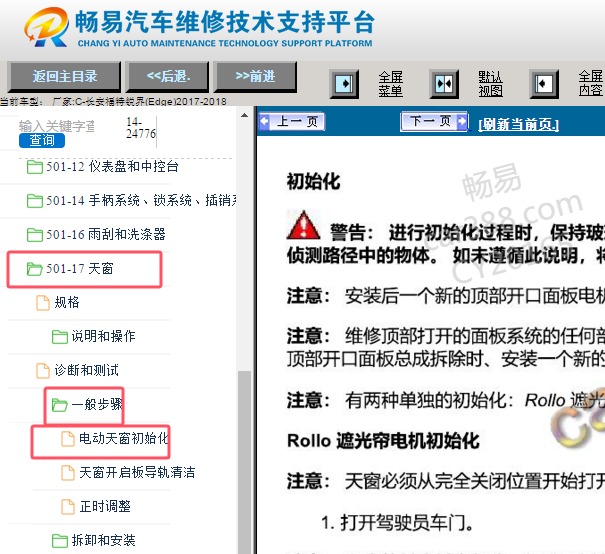Click the 当前车型 vehicle info line
The width and height of the screenshot is (605, 554).
[113, 101]
